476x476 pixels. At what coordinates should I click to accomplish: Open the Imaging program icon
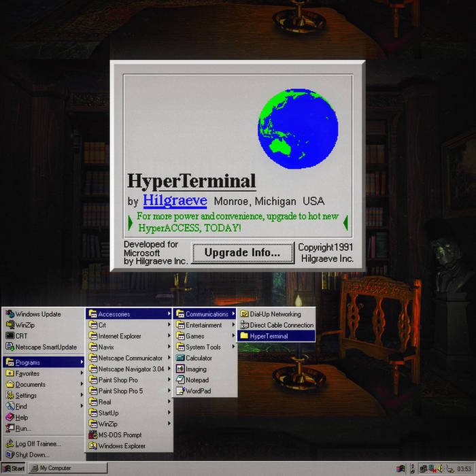pyautogui.click(x=180, y=369)
